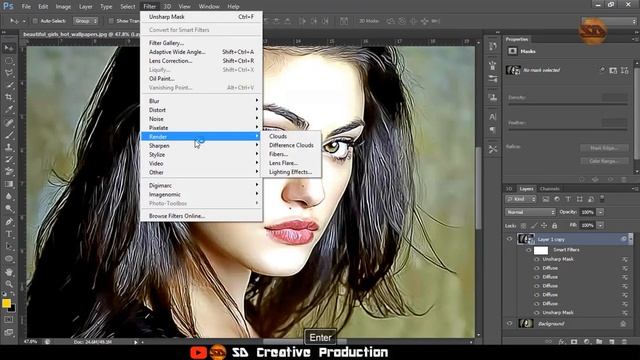Click the Color Range button
Image resolution: width=640 pixels, height=360 pixels.
(x=604, y=161)
